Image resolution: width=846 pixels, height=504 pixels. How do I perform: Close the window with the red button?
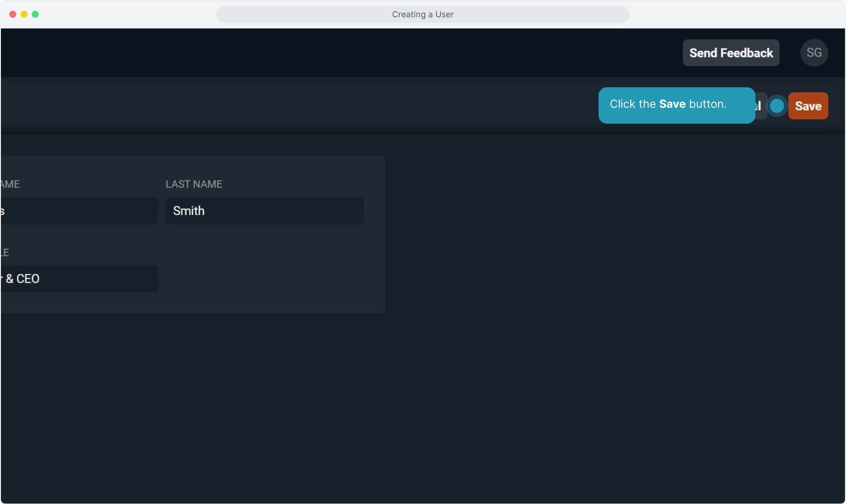point(13,14)
